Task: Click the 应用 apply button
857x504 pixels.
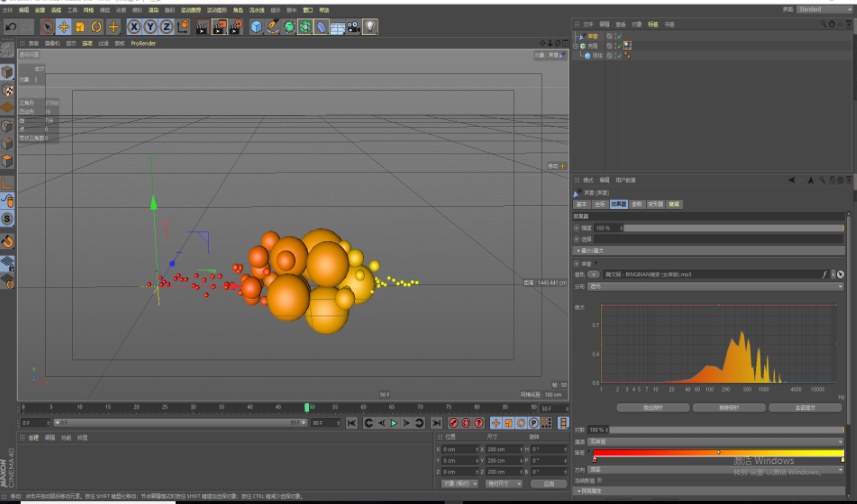Action: pos(549,484)
